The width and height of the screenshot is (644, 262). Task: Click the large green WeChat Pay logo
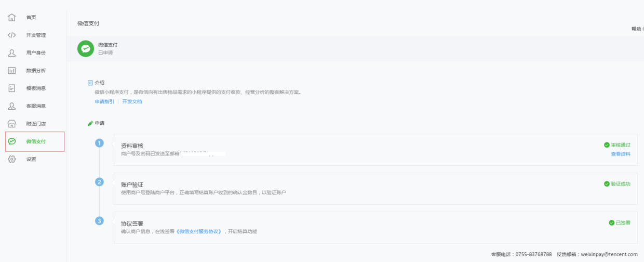[x=86, y=48]
